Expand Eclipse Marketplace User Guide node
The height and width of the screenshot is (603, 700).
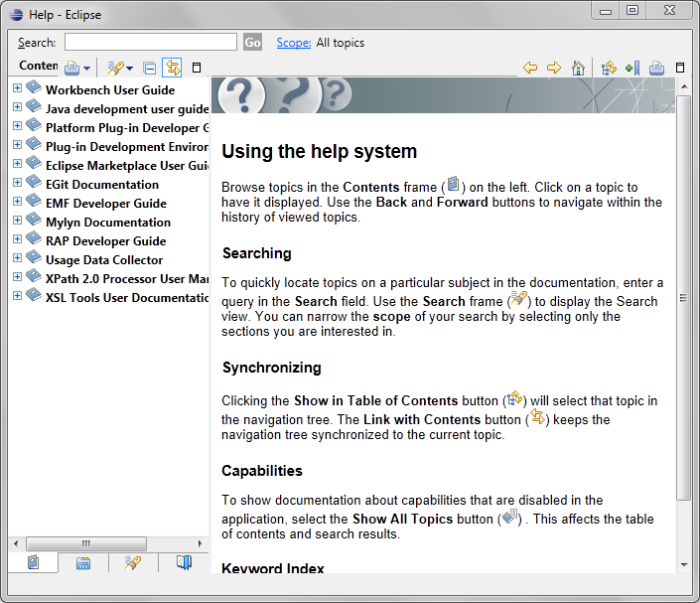[x=17, y=164]
